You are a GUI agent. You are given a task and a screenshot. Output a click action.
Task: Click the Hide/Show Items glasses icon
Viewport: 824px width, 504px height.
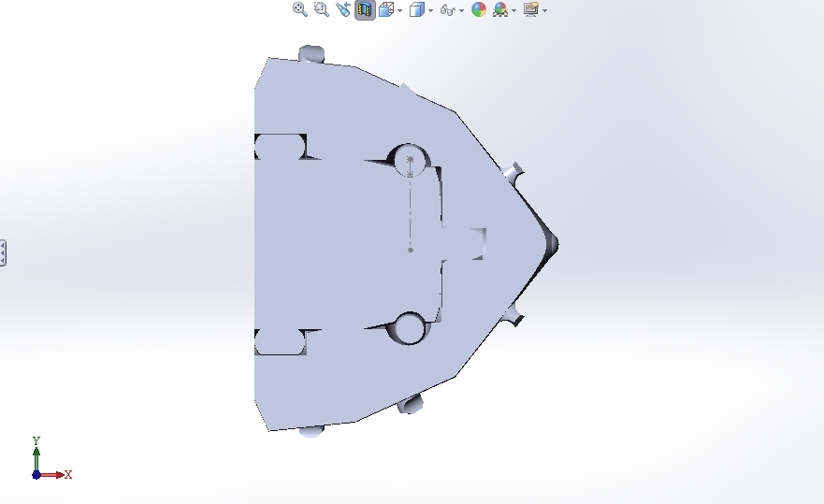point(448,10)
